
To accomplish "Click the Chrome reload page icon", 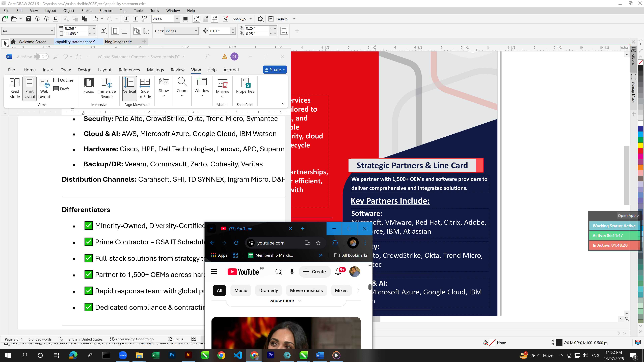I will [x=236, y=243].
